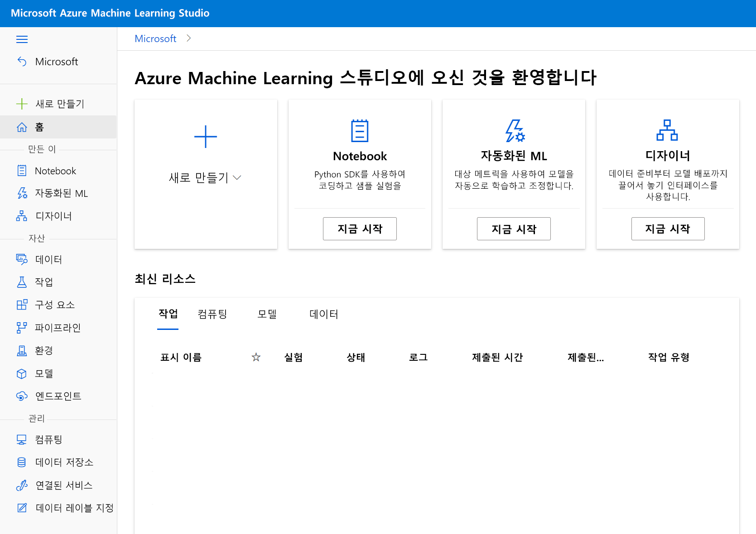Click the home icon in the sidebar
756x534 pixels.
coord(22,127)
